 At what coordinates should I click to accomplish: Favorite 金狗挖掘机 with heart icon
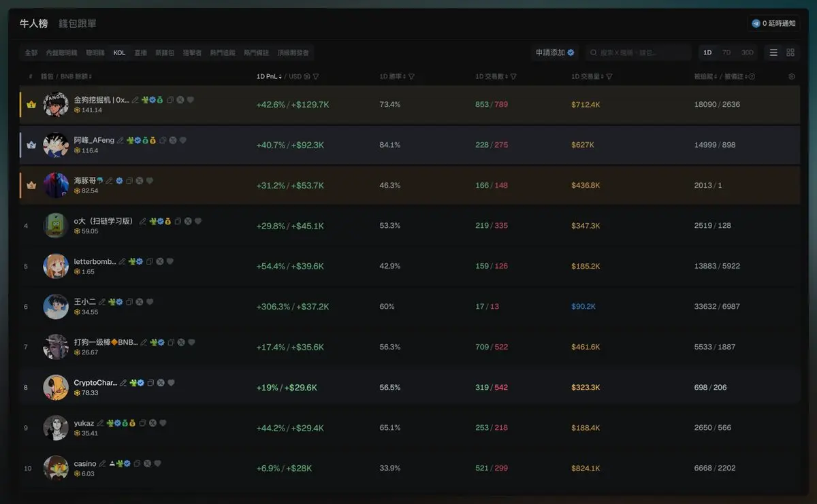tap(191, 100)
